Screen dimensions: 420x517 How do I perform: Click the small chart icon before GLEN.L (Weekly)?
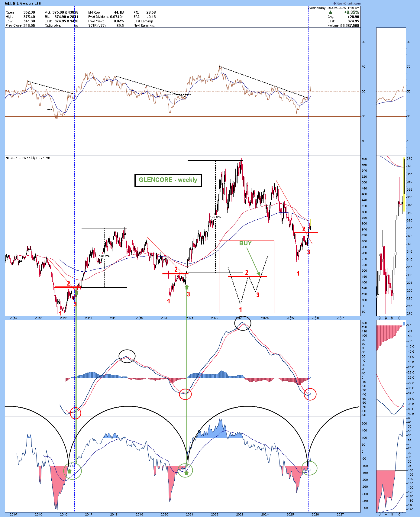pyautogui.click(x=7, y=158)
